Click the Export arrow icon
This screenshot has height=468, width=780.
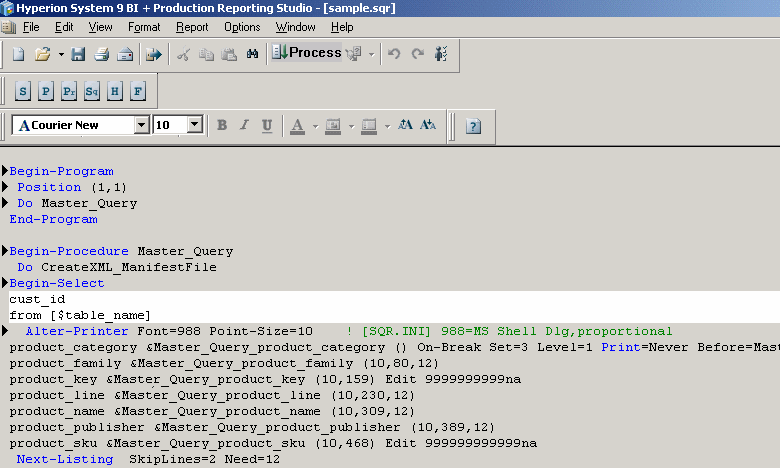(x=154, y=54)
